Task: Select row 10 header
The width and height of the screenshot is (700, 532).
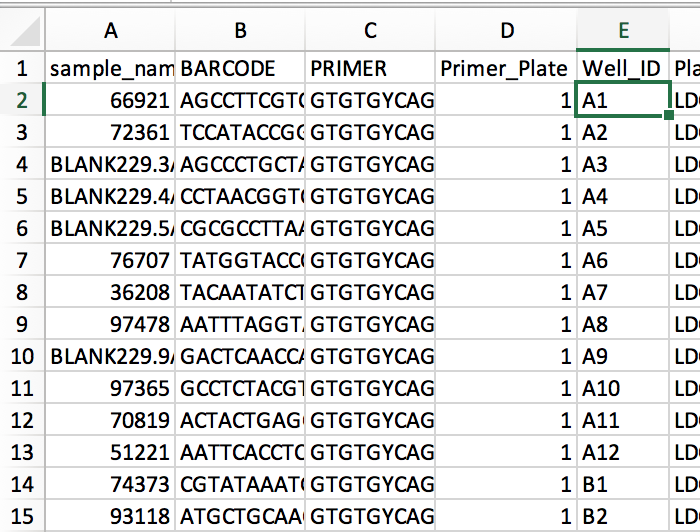Action: [22, 356]
